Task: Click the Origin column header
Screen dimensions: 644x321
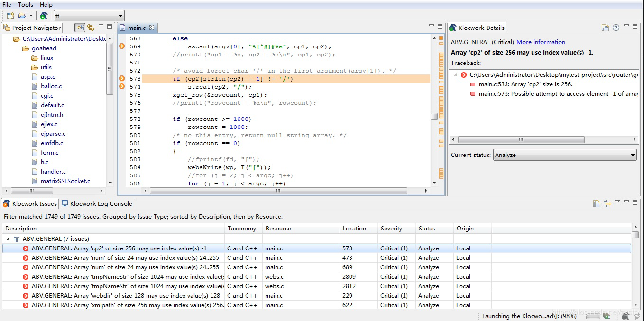Action: 472,229
